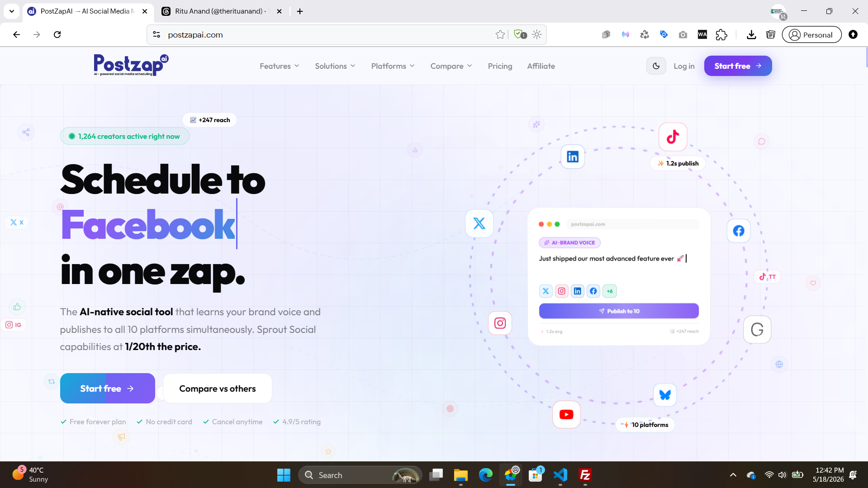
Task: Open the tab search dropdown arrow
Action: pyautogui.click(x=12, y=11)
